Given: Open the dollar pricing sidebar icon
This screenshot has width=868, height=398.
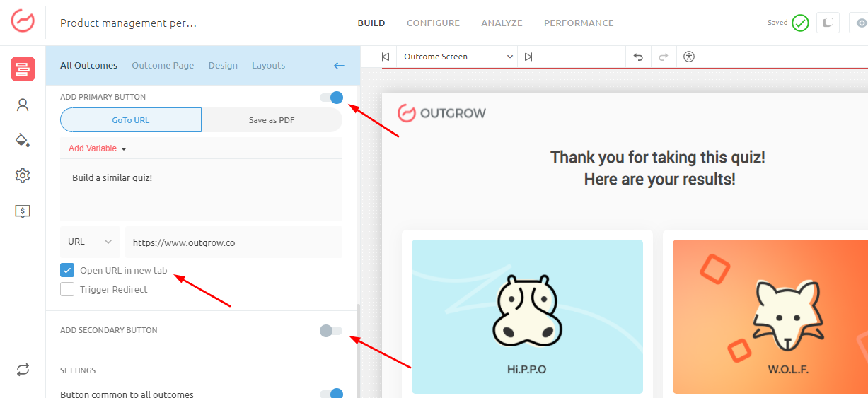Looking at the screenshot, I should (23, 211).
